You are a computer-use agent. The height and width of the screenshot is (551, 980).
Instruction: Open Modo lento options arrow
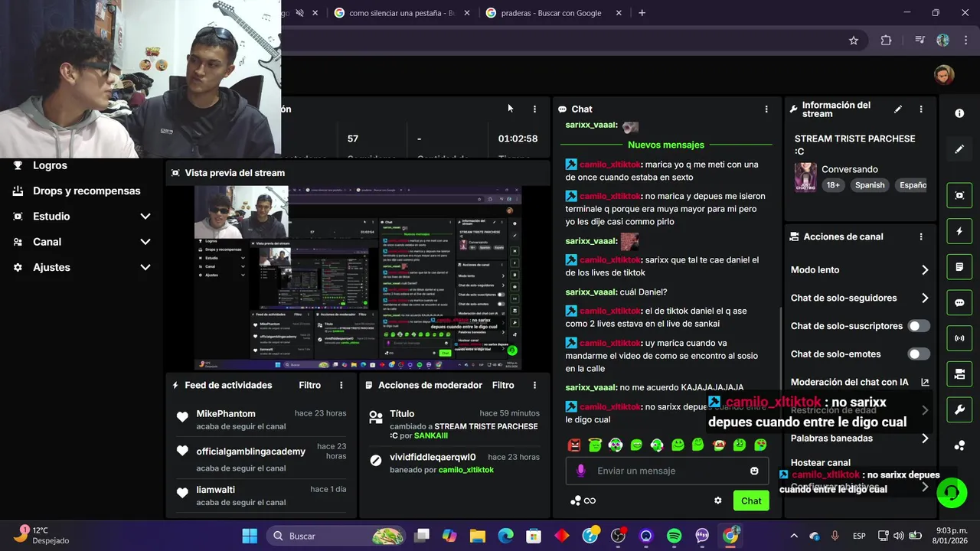[925, 270]
